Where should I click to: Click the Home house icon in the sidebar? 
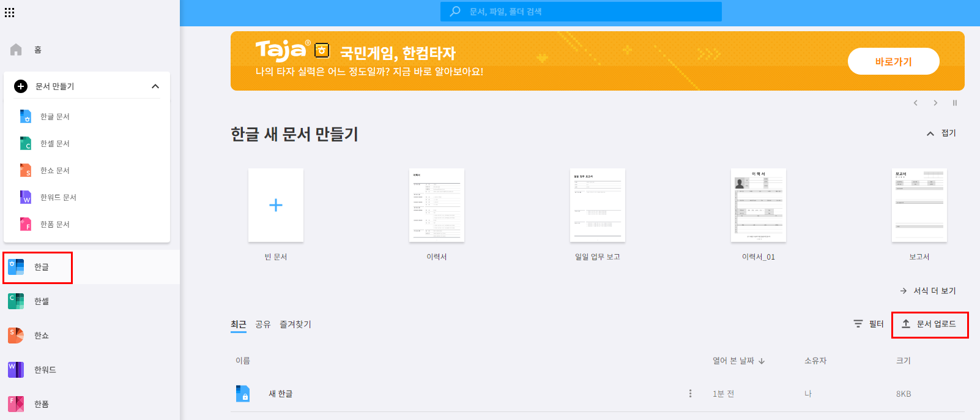point(17,50)
